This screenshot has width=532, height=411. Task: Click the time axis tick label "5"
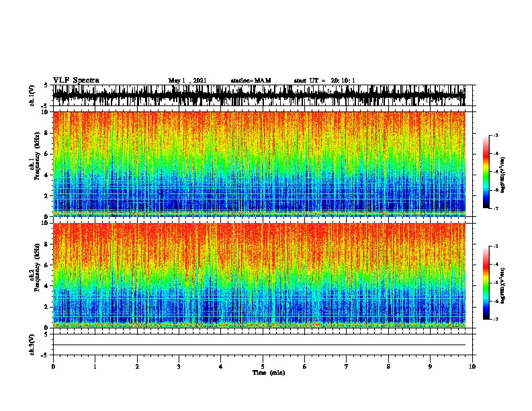pos(263,367)
